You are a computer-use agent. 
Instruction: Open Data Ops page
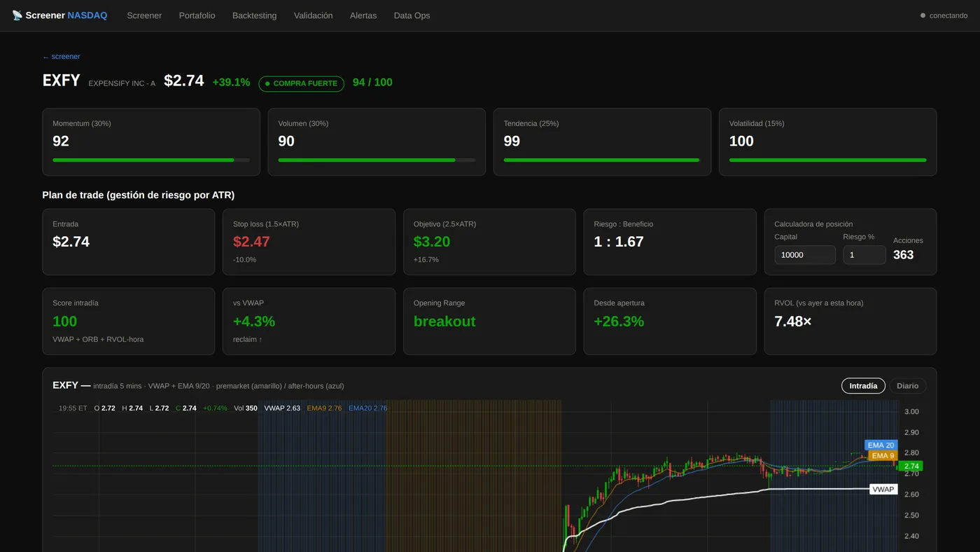click(x=412, y=15)
